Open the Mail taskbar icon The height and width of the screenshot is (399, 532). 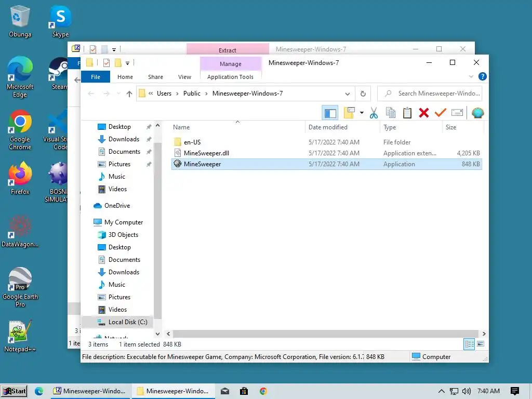point(224,391)
